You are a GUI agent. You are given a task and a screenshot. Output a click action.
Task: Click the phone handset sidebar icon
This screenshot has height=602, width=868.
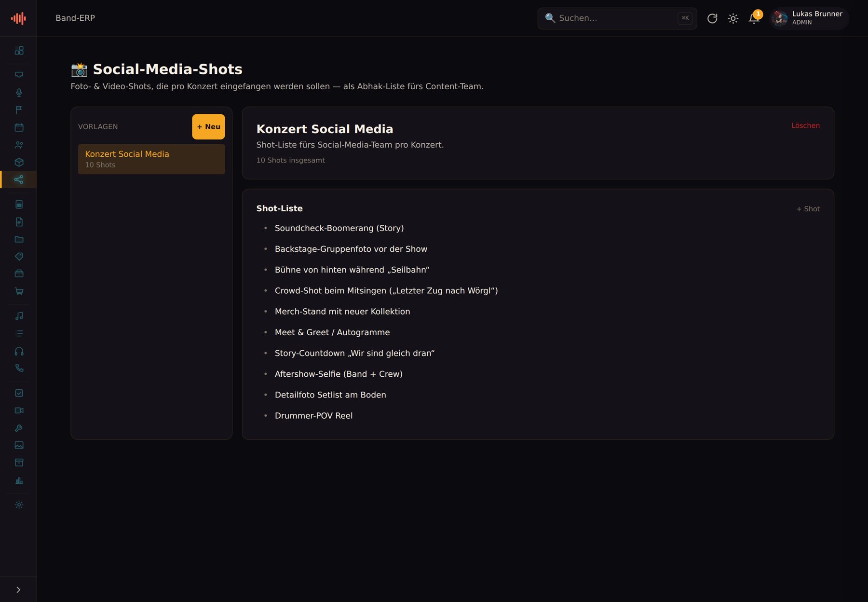click(x=19, y=368)
